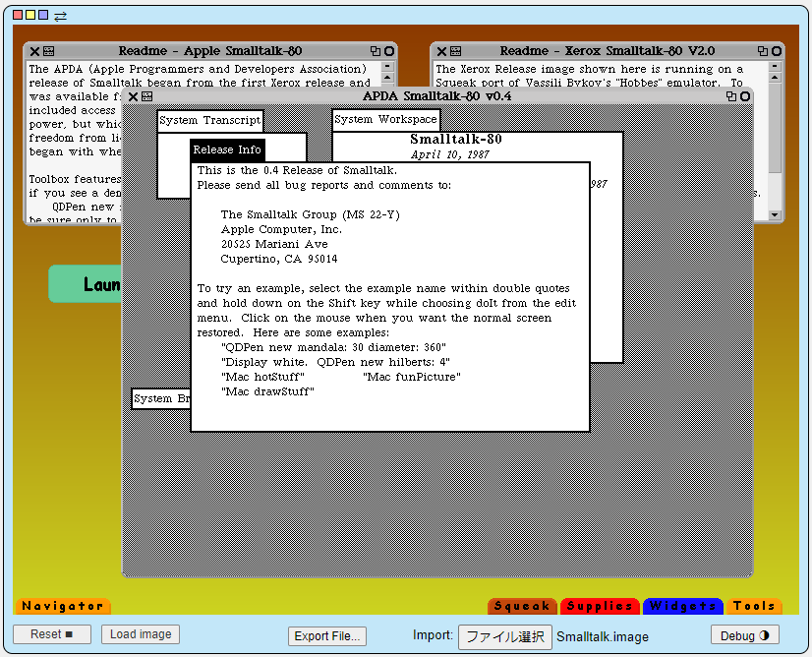The image size is (812, 657).
Task: Collapse the Readme - Xerox Smalltalk-80 window
Action: tap(775, 51)
